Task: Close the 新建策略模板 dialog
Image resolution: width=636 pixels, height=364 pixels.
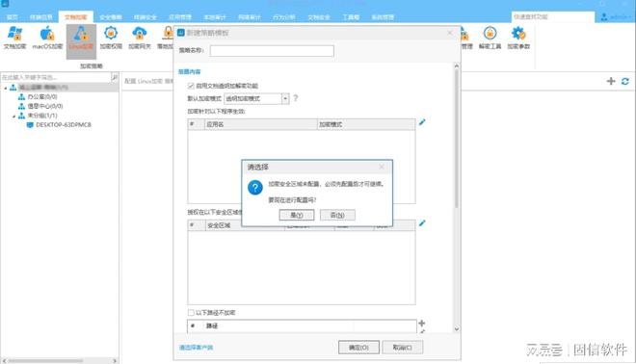Action: (450, 33)
